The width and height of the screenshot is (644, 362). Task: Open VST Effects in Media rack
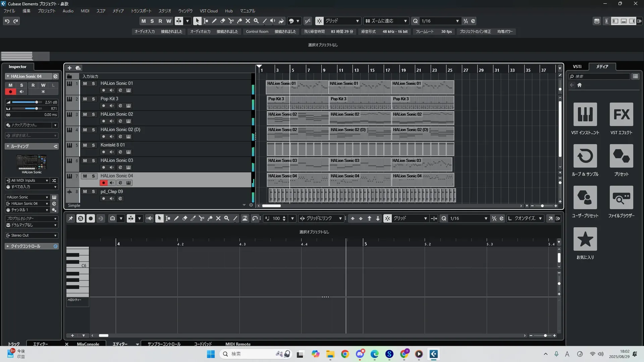621,115
